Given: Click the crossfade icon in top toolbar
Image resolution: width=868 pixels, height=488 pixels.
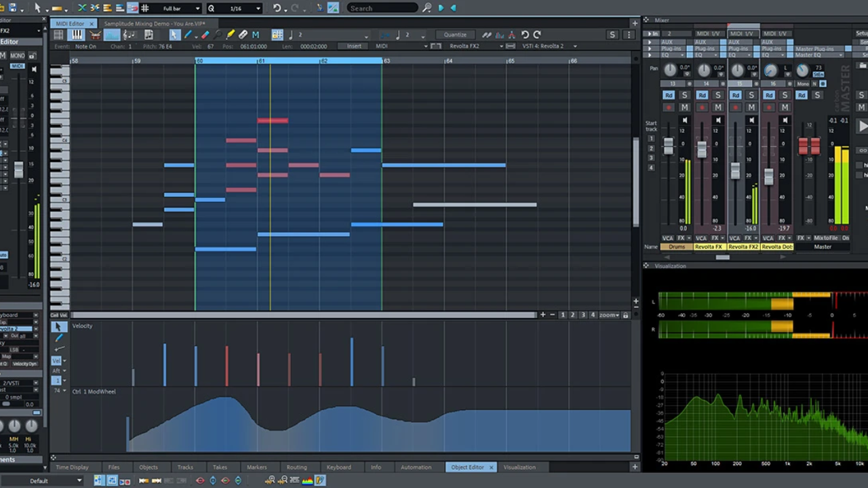Looking at the screenshot, I should [x=82, y=8].
